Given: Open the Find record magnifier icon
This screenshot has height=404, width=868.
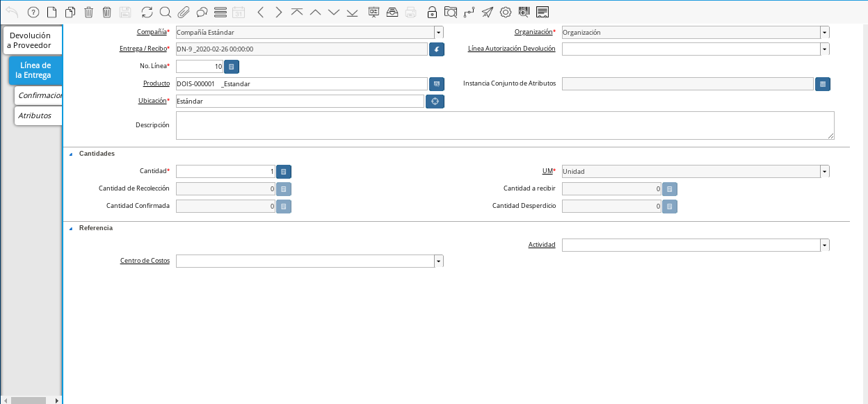Looking at the screenshot, I should 165,12.
